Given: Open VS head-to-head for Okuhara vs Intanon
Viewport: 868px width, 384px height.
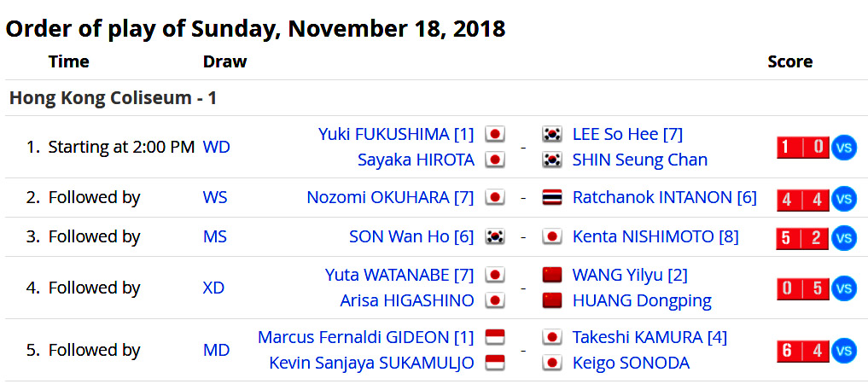Looking at the screenshot, I should (x=843, y=199).
